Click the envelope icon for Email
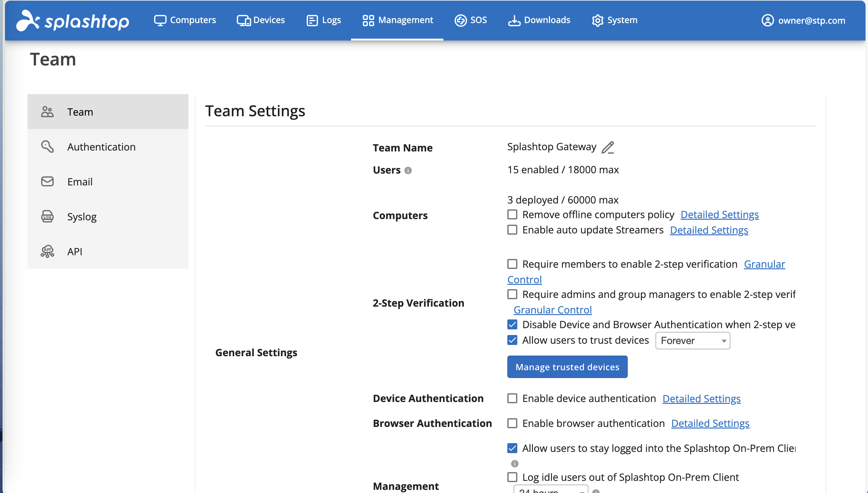This screenshot has height=493, width=868. [47, 181]
